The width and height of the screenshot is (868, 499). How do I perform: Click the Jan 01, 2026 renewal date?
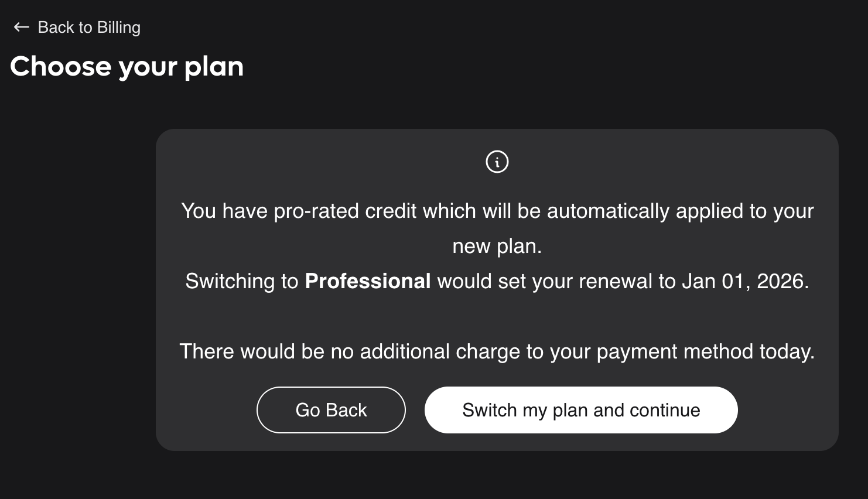click(x=744, y=281)
